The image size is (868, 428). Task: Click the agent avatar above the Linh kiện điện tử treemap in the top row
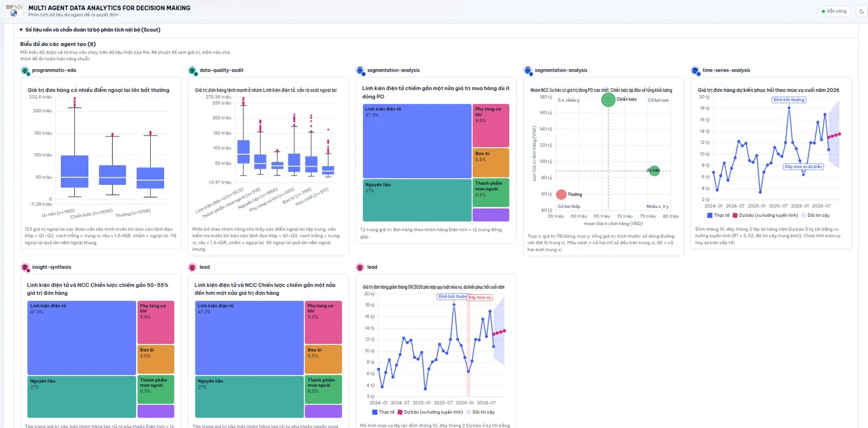point(360,71)
